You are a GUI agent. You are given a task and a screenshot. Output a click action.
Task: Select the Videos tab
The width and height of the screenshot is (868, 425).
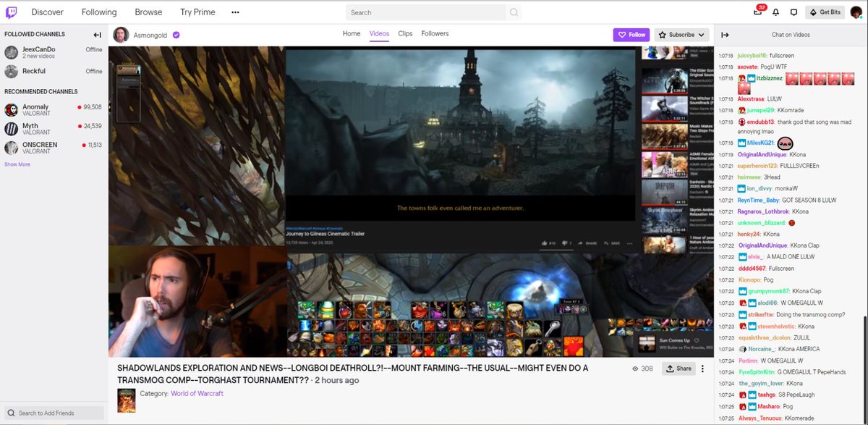click(379, 34)
